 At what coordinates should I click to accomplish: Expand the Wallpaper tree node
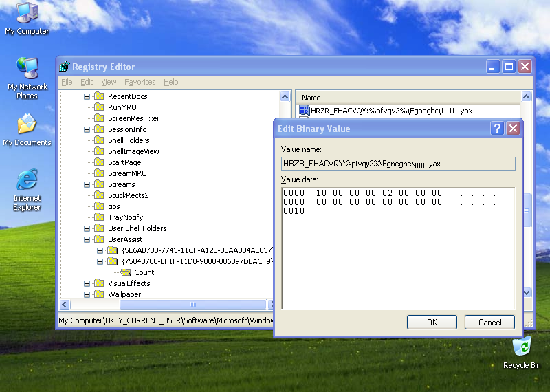pyautogui.click(x=87, y=294)
